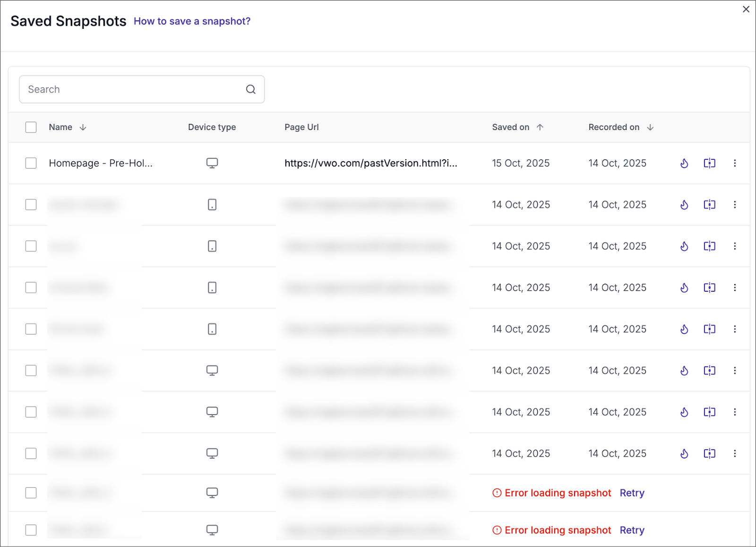The height and width of the screenshot is (547, 756).
Task: Click mobile device icon in second row
Action: click(x=212, y=205)
